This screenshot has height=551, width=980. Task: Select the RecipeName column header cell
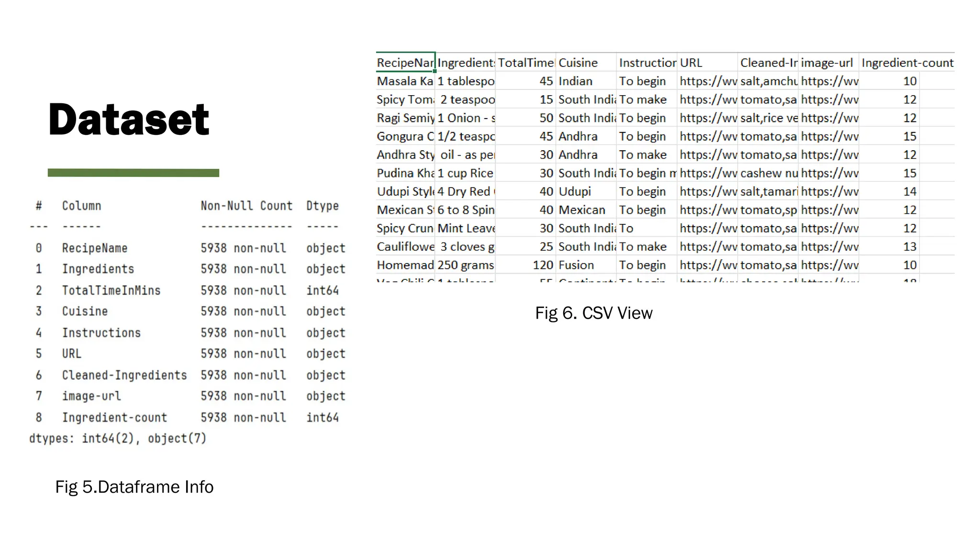tap(405, 62)
